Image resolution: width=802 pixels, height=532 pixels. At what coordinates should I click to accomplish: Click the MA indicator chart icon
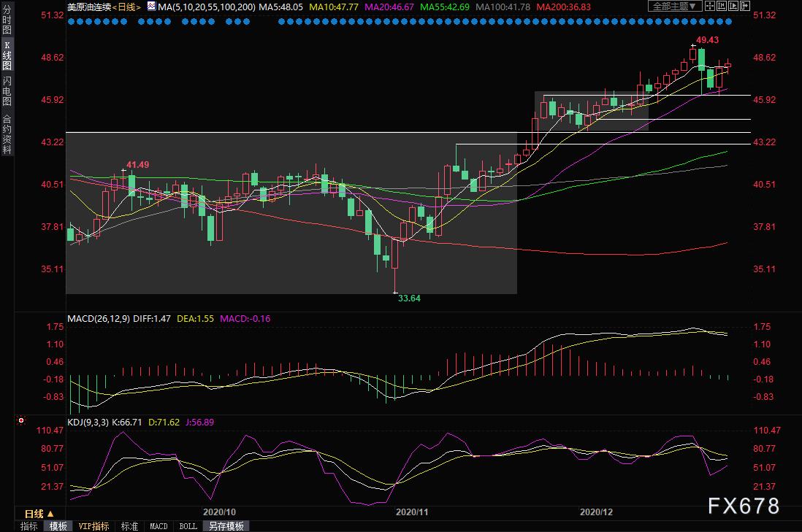(151, 6)
